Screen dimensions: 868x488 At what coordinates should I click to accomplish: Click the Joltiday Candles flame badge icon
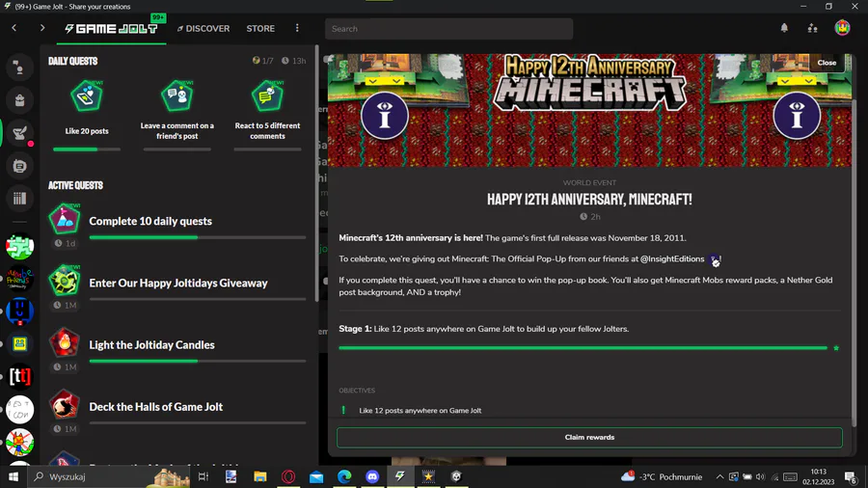65,342
